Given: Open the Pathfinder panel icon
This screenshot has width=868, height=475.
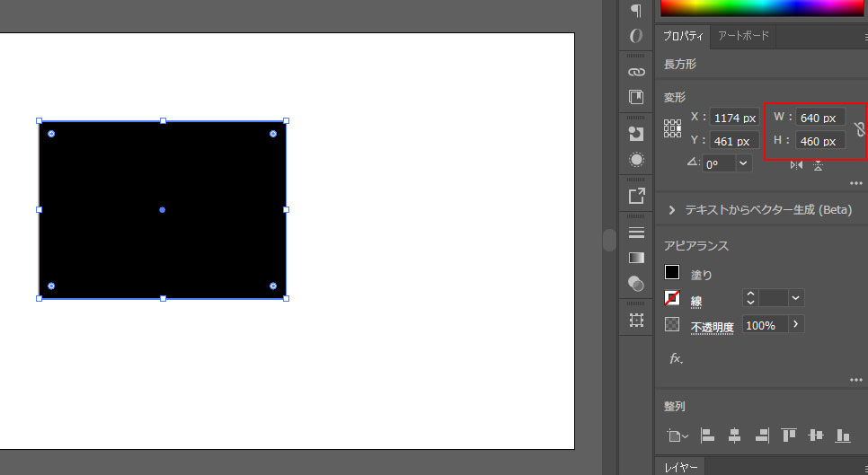Looking at the screenshot, I should coord(636,134).
